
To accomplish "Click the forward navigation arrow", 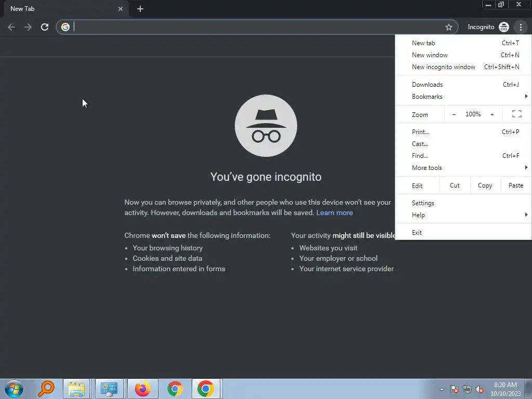I will (x=28, y=27).
